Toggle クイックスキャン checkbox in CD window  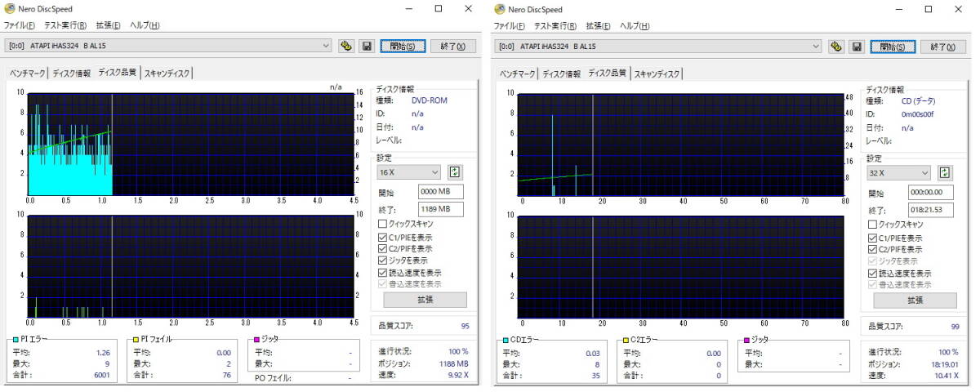(872, 225)
